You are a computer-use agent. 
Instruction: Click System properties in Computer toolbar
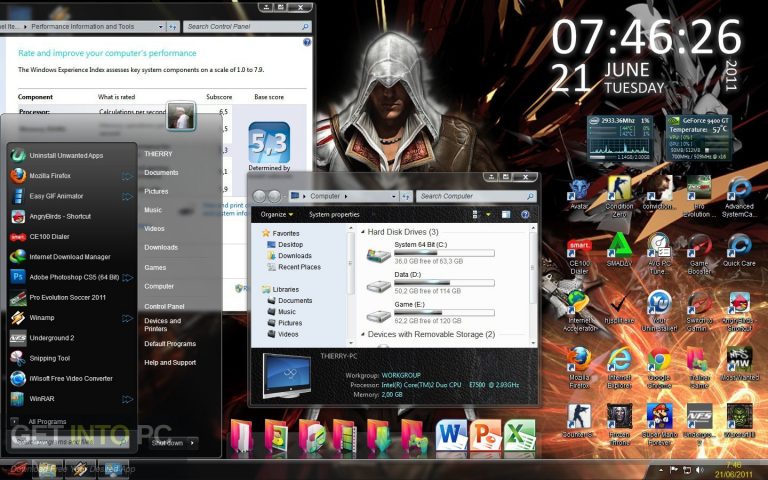point(334,215)
